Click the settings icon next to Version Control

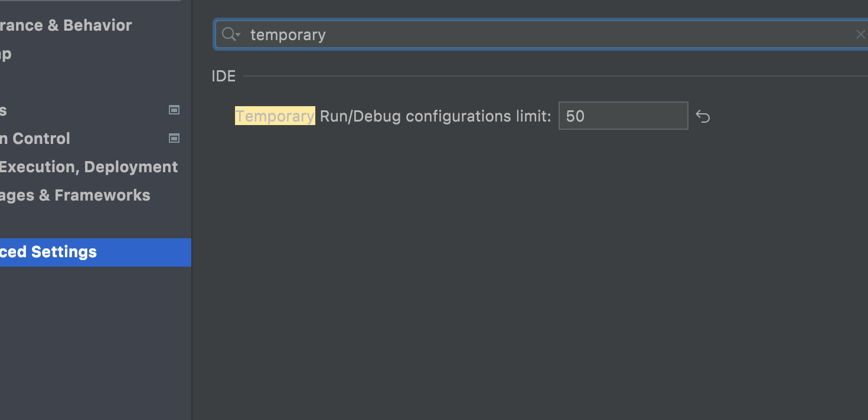[174, 138]
